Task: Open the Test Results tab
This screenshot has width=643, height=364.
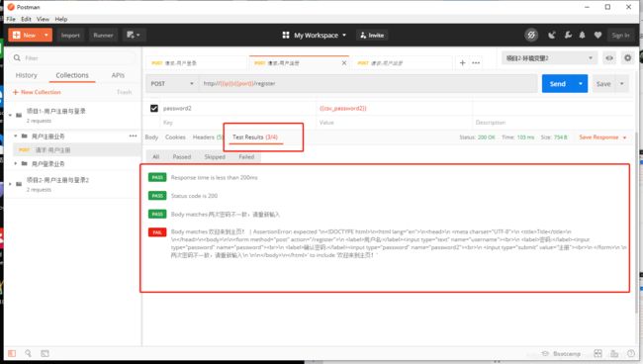Action: [255, 137]
